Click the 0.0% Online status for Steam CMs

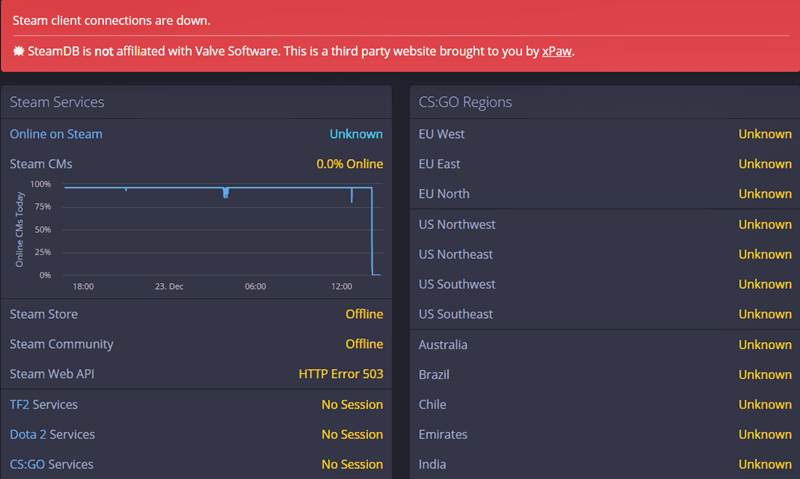click(x=349, y=164)
